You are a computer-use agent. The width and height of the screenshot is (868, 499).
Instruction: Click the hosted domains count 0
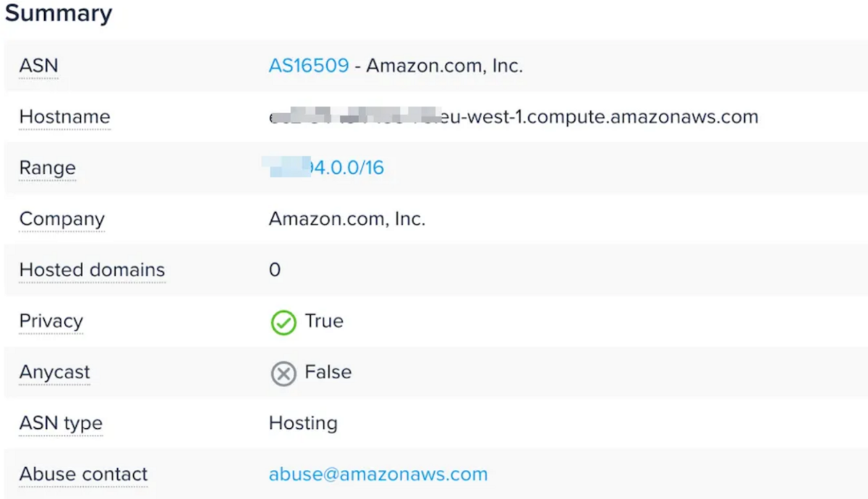click(x=275, y=270)
